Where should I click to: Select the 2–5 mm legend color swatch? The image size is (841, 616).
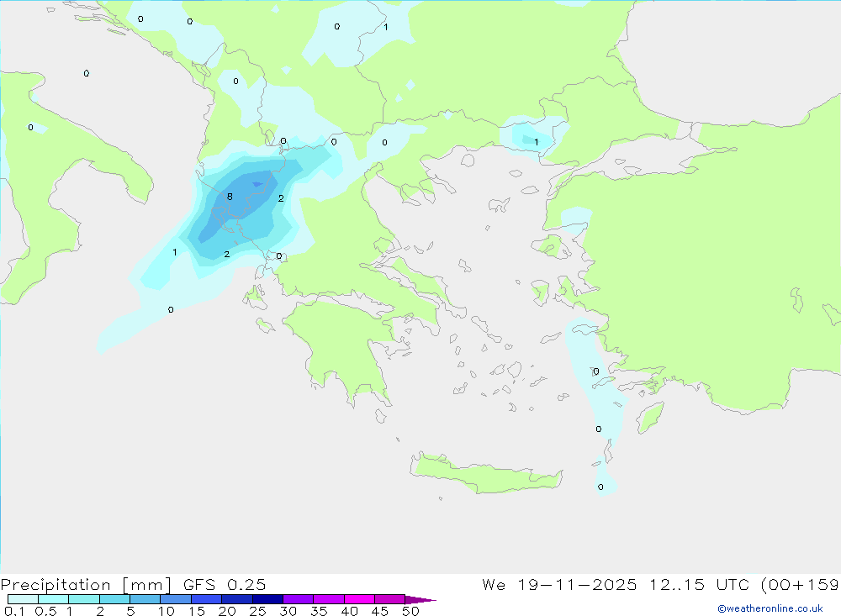click(x=114, y=599)
